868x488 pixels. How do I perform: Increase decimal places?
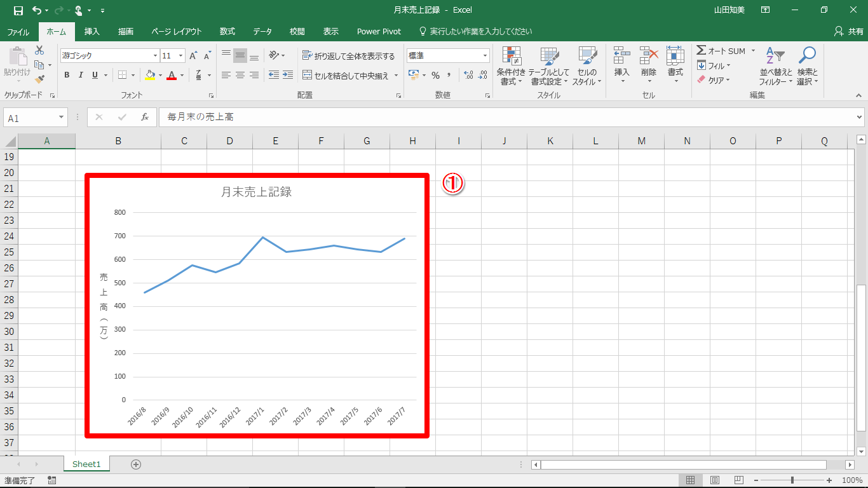(x=469, y=75)
